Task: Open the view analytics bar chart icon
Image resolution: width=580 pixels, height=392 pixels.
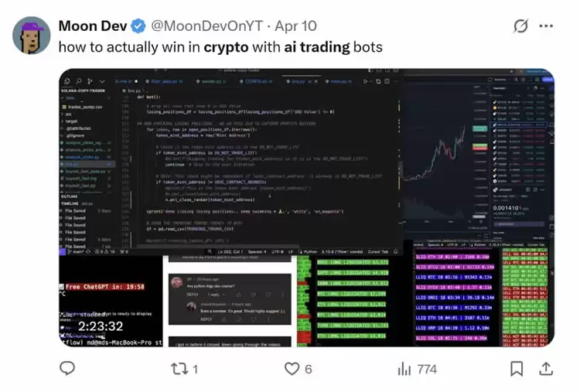Action: [x=404, y=369]
